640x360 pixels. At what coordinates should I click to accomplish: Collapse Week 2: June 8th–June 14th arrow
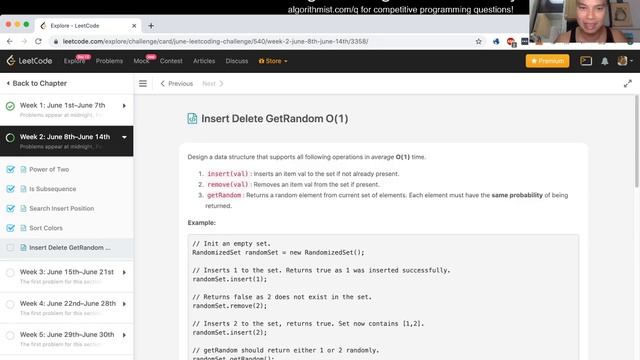pyautogui.click(x=124, y=137)
